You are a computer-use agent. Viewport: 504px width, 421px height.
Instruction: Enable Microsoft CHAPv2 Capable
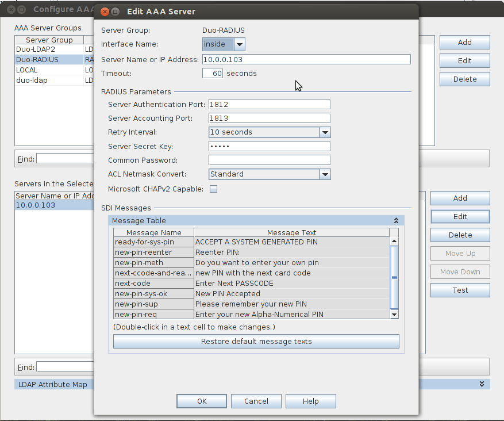pyautogui.click(x=213, y=188)
